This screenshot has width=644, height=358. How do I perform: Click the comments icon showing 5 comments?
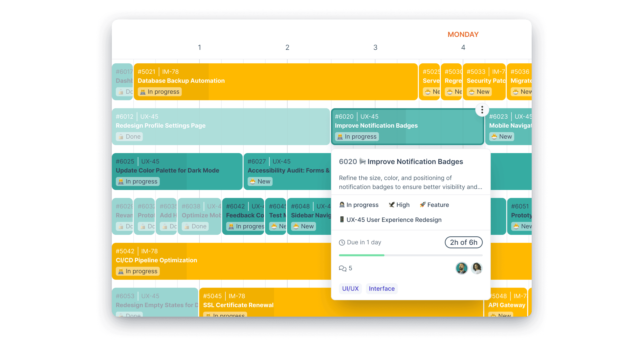(x=342, y=268)
